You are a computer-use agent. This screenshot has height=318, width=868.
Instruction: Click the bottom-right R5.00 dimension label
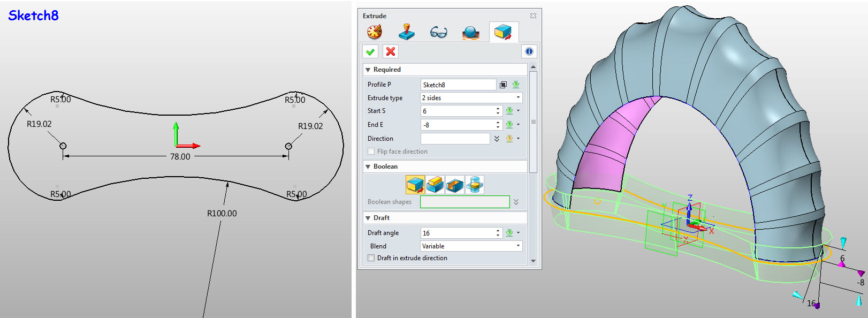pos(296,194)
